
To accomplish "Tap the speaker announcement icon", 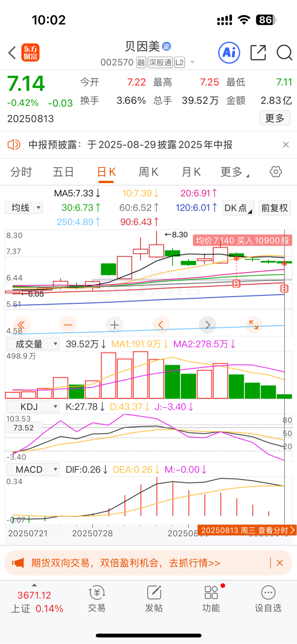I will click(14, 145).
